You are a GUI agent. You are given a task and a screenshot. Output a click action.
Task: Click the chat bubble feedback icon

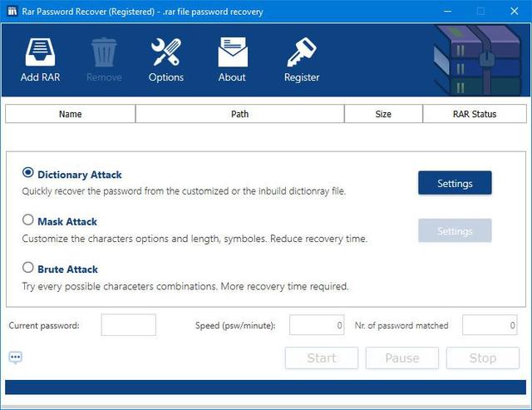coord(16,358)
